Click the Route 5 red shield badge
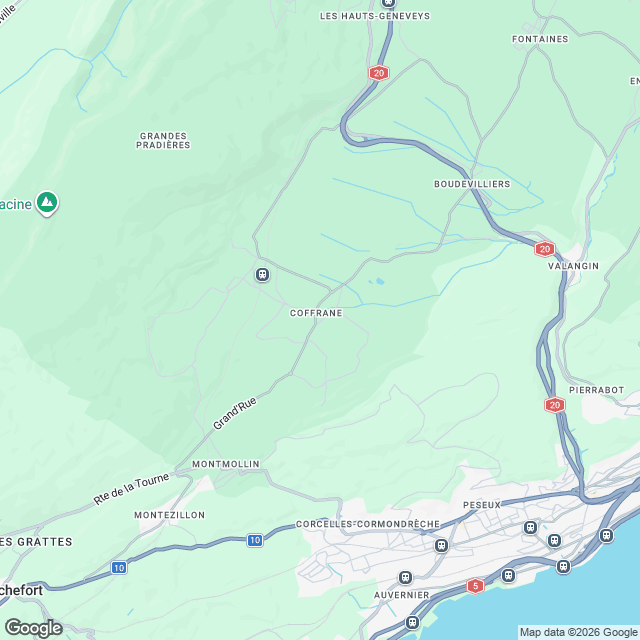640x640 pixels. (475, 586)
